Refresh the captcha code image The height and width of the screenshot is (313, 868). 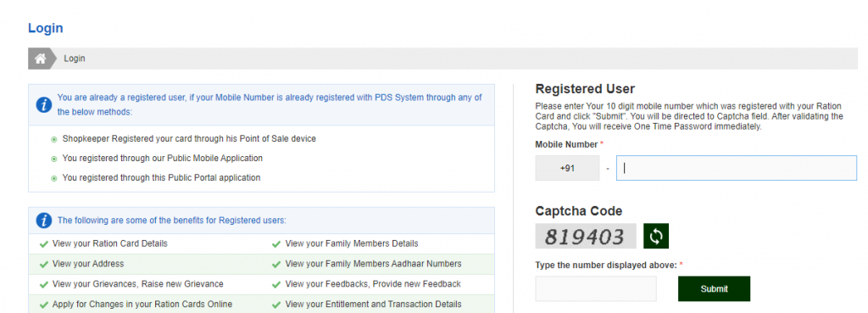click(x=656, y=237)
